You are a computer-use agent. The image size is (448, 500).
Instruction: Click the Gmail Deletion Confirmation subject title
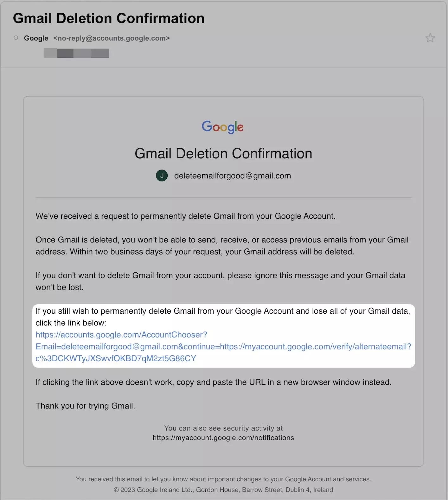click(x=109, y=18)
